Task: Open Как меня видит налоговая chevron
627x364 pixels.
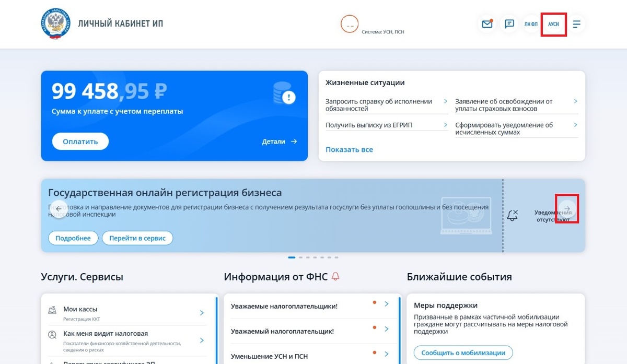Action: pos(202,340)
